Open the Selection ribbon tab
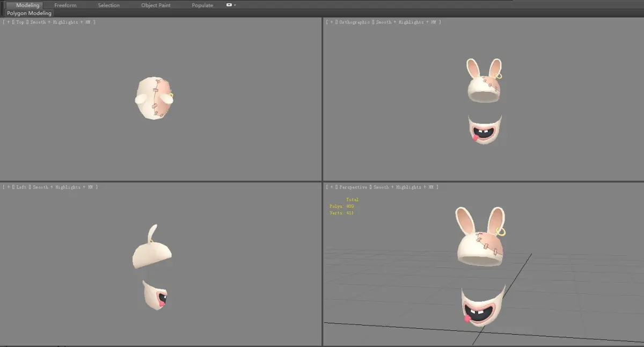 (109, 5)
